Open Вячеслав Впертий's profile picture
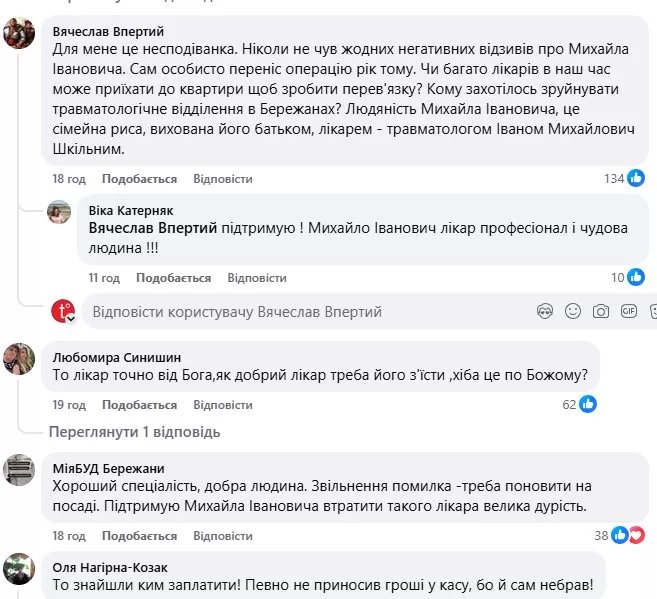The image size is (657, 599). click(20, 35)
